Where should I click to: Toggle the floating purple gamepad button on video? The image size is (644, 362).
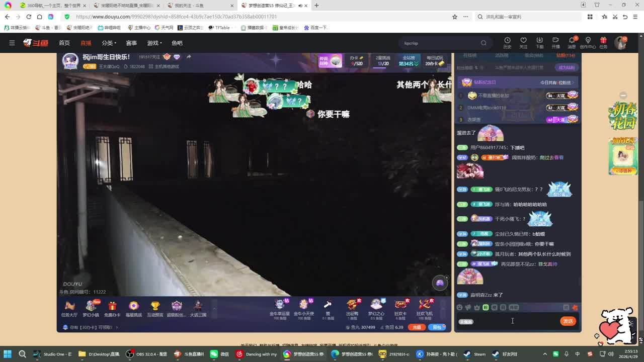(x=440, y=283)
